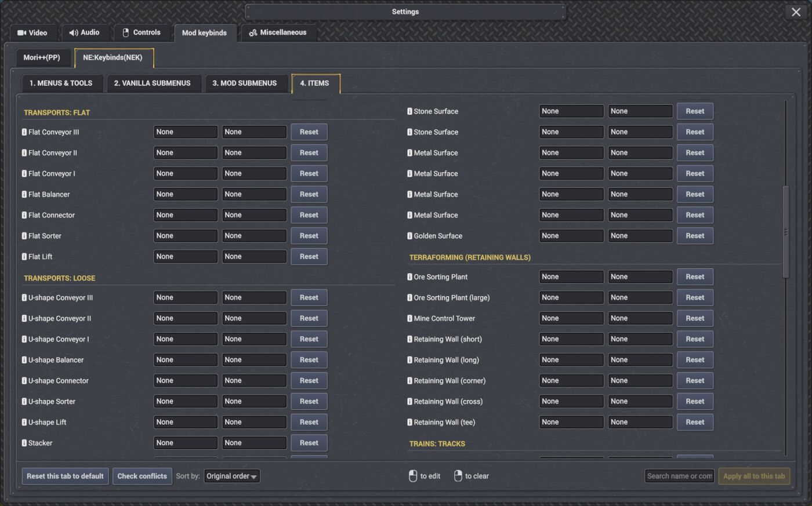Edit the primary keybind for Retaining Wall (corner)
The height and width of the screenshot is (506, 812).
[571, 381]
